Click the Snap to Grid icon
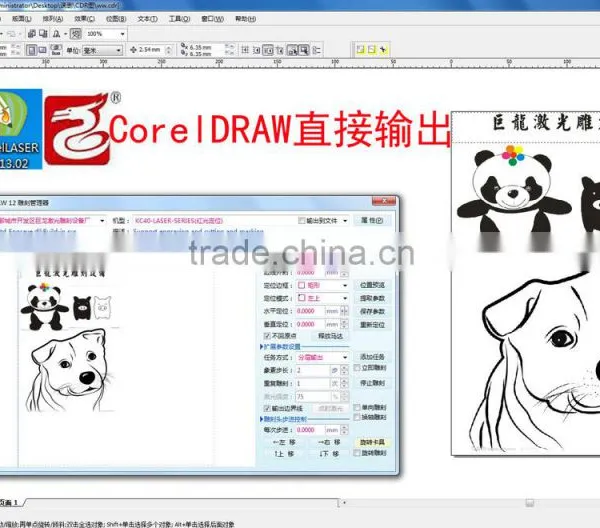Image resolution: width=600 pixels, height=528 pixels. [245, 50]
